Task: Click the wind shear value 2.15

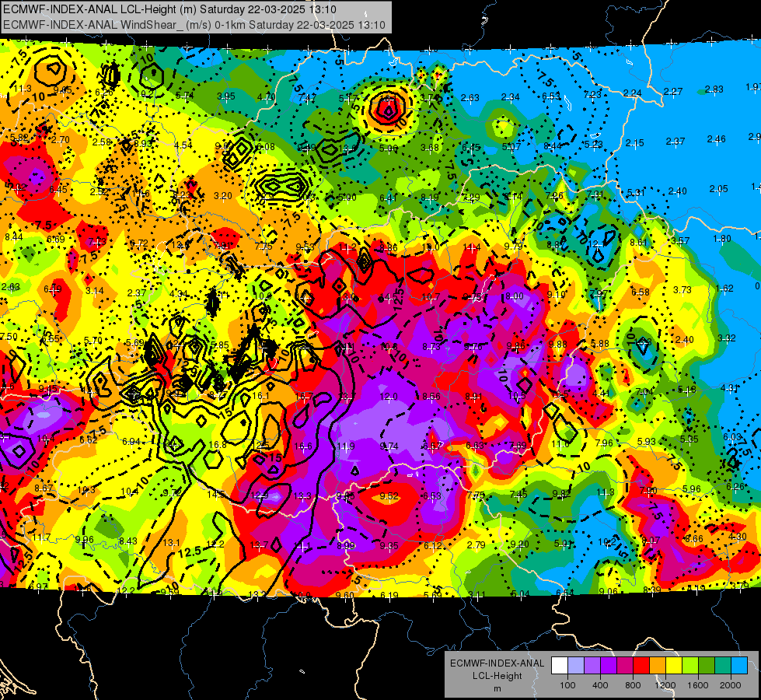Action: tap(634, 143)
